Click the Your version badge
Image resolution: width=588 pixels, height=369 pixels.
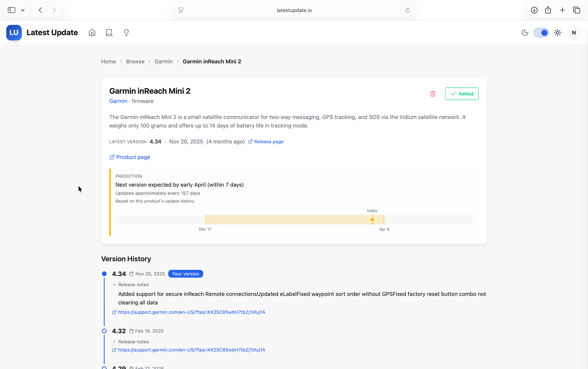click(x=185, y=274)
